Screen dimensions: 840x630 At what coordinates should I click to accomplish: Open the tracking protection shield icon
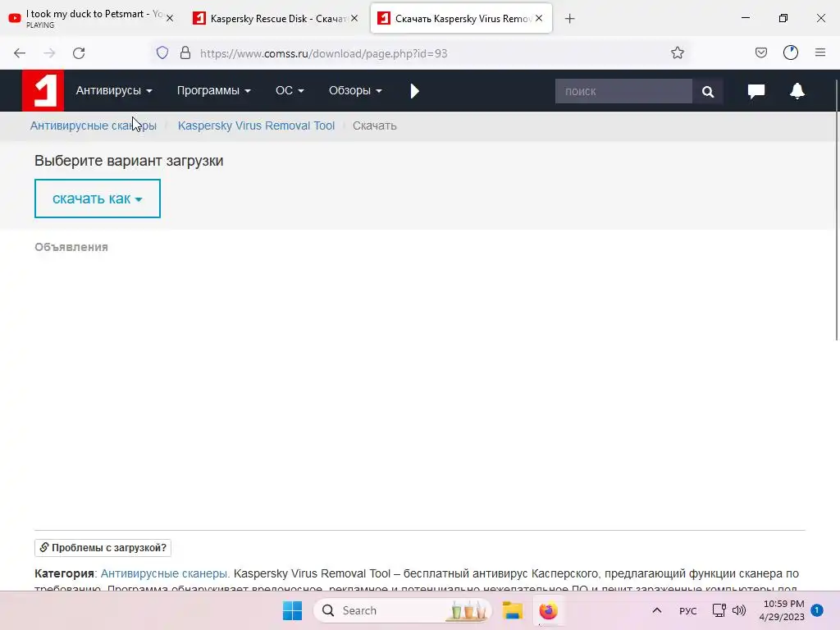click(x=162, y=53)
